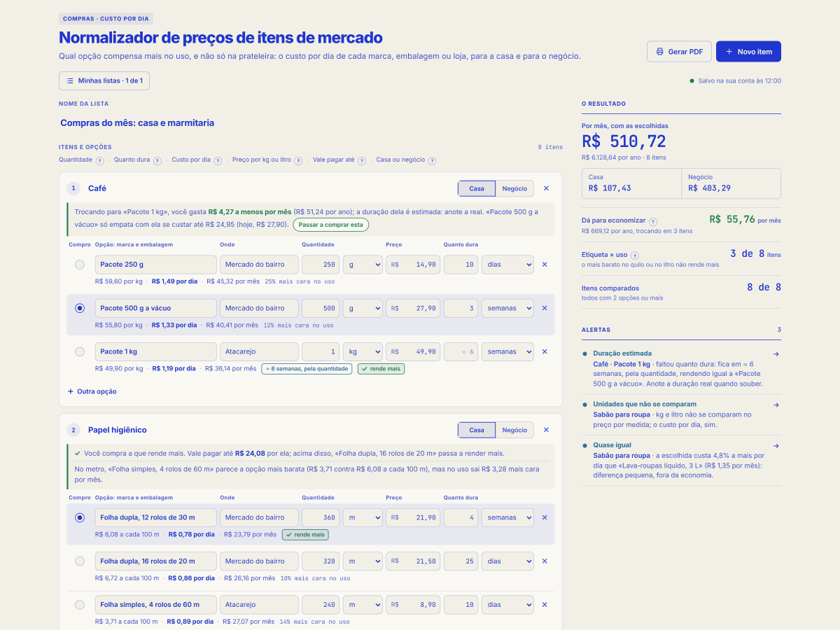
Task: Set Café to Casa
Action: click(477, 188)
